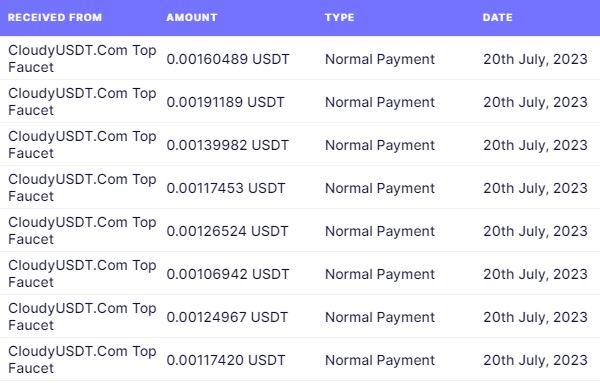Image resolution: width=600 pixels, height=383 pixels.
Task: Select the 0.00126524 USDT amount
Action: click(227, 231)
